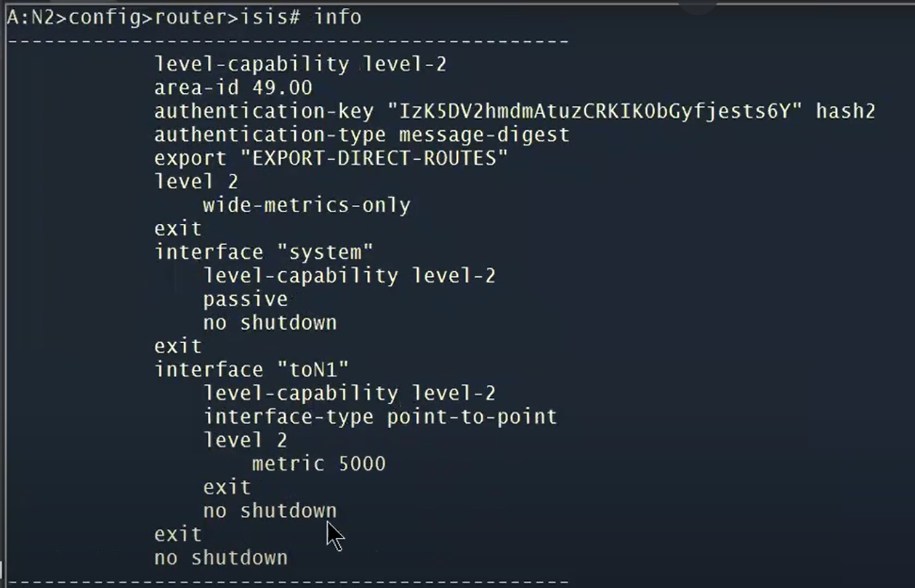Click the "level 2" line above wide-metrics-only
This screenshot has width=915, height=588.
(x=196, y=182)
